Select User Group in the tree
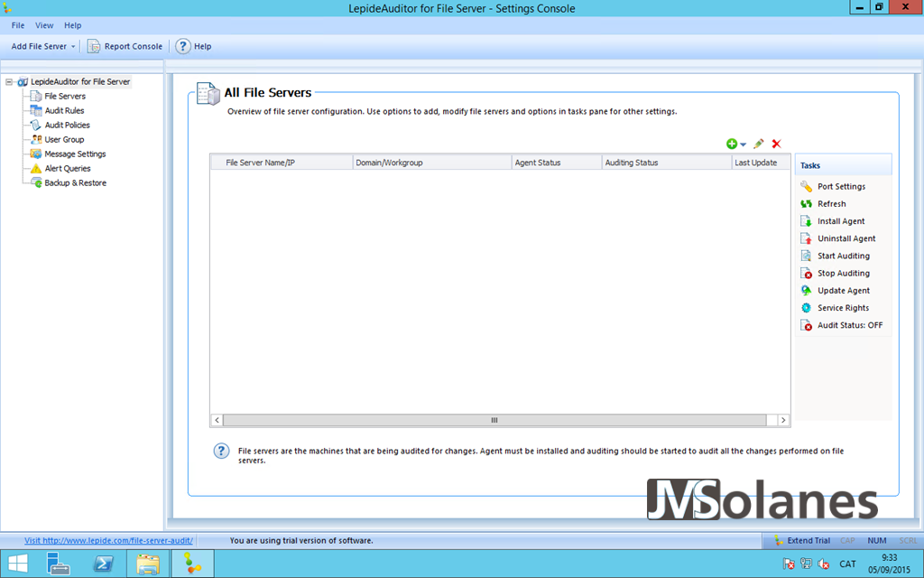The height and width of the screenshot is (578, 924). pyautogui.click(x=64, y=139)
